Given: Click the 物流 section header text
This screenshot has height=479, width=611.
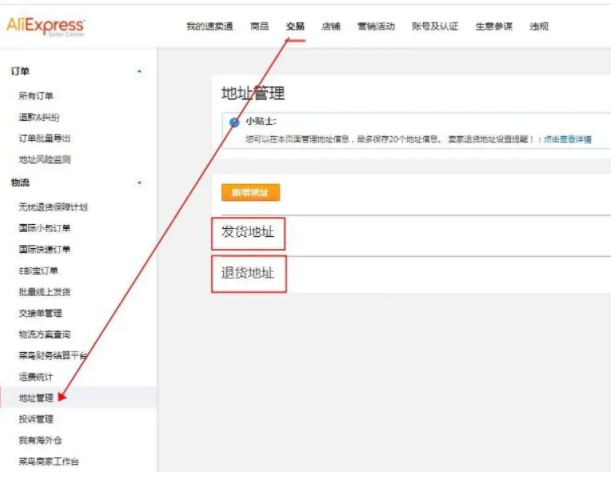Looking at the screenshot, I should coord(20,182).
